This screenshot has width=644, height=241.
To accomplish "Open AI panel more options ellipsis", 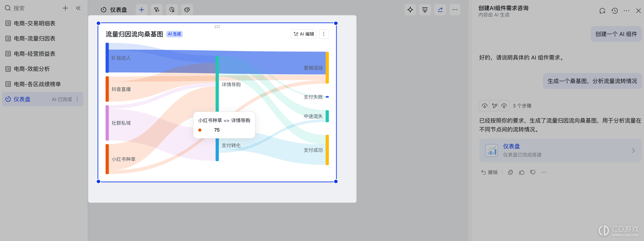I will pyautogui.click(x=626, y=11).
